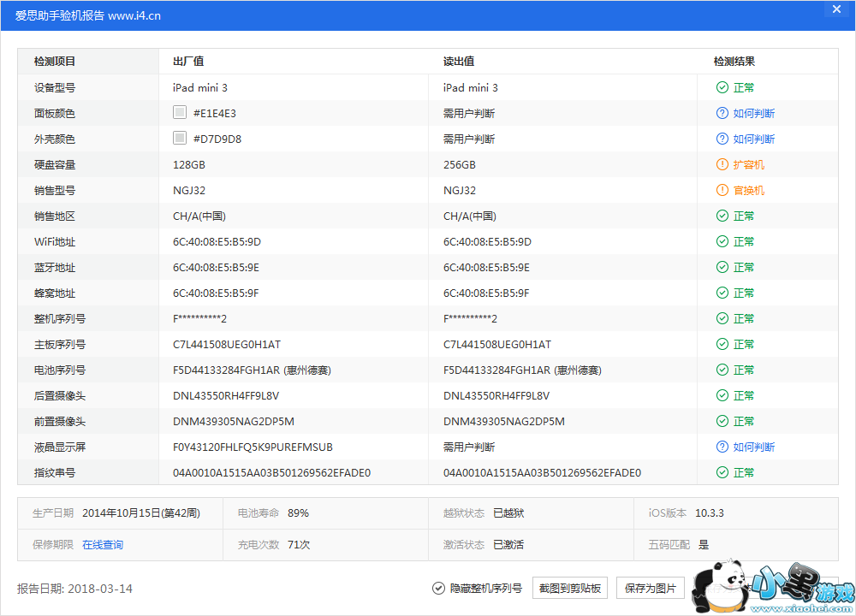The image size is (856, 616).
Task: Open the 在线查询 warranty link
Action: (103, 544)
